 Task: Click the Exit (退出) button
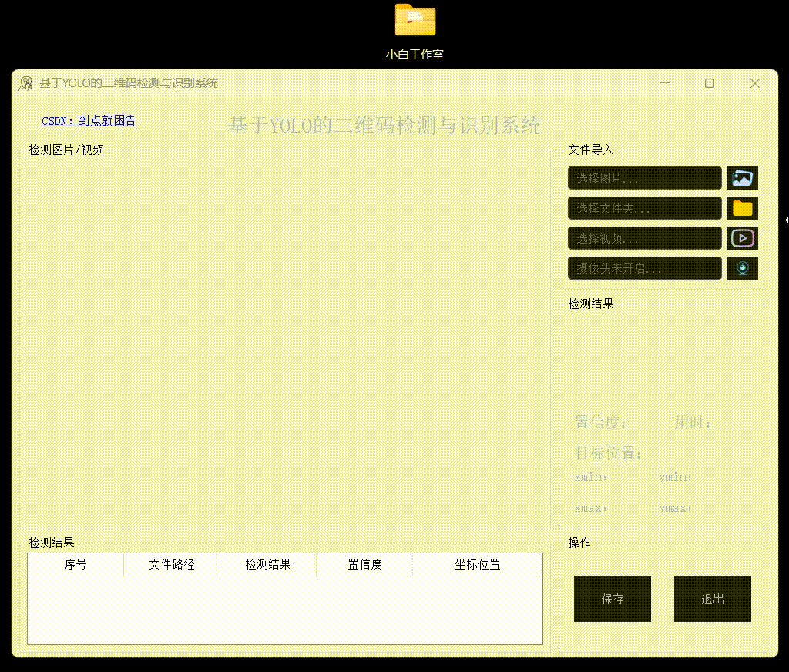pos(712,599)
